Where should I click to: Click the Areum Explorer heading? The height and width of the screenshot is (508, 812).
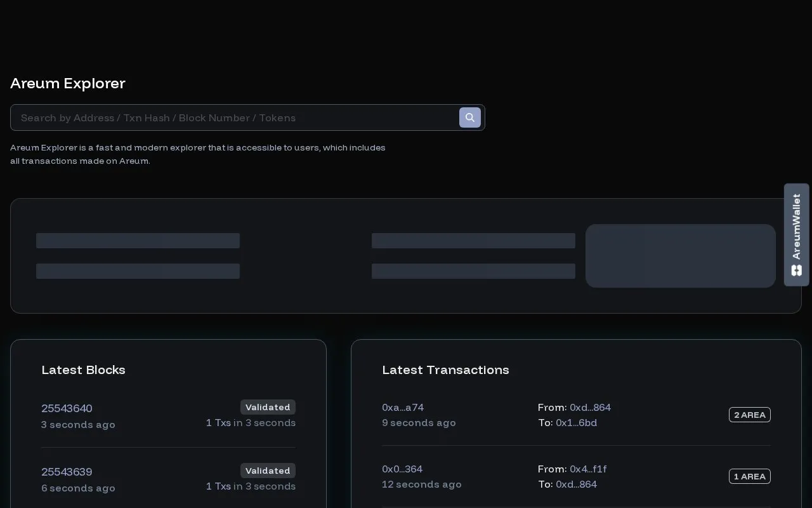click(x=68, y=83)
